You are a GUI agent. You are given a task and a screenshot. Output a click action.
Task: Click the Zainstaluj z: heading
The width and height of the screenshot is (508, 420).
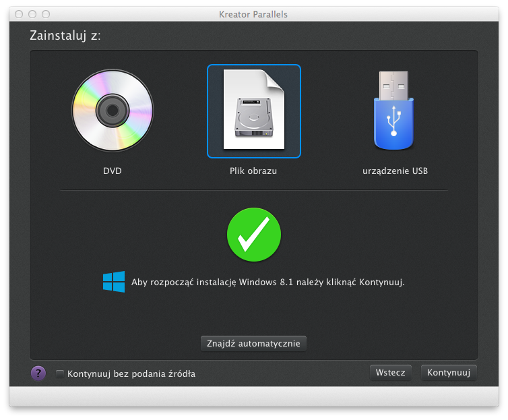click(x=65, y=36)
